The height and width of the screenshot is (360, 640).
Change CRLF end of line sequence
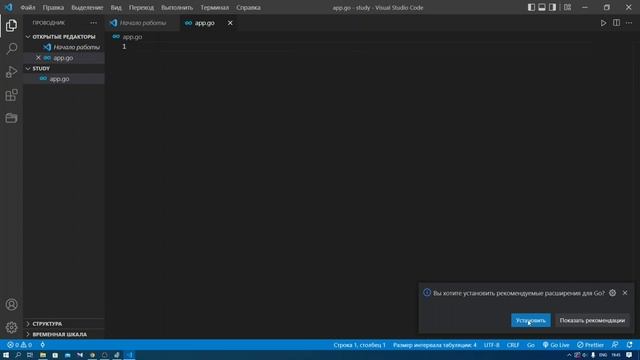(x=513, y=345)
